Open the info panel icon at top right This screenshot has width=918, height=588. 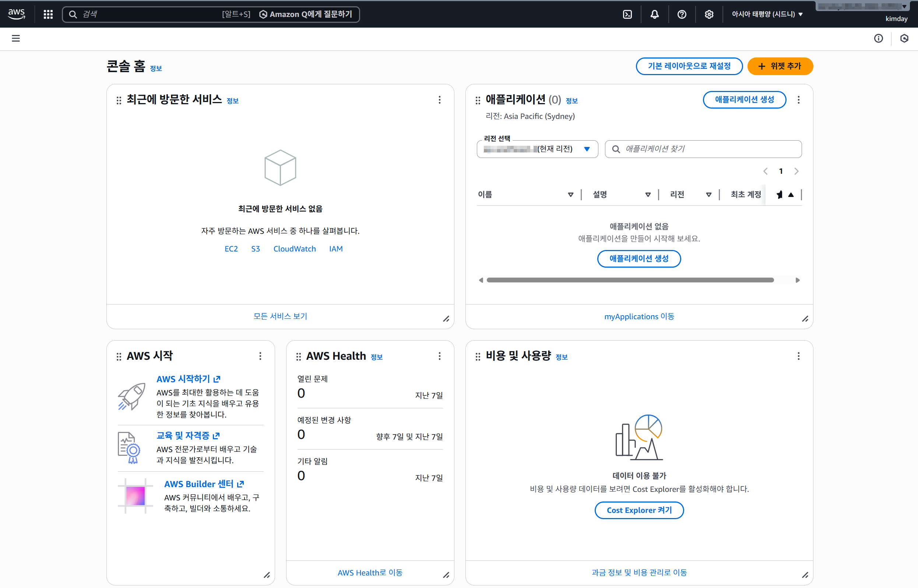(x=878, y=38)
